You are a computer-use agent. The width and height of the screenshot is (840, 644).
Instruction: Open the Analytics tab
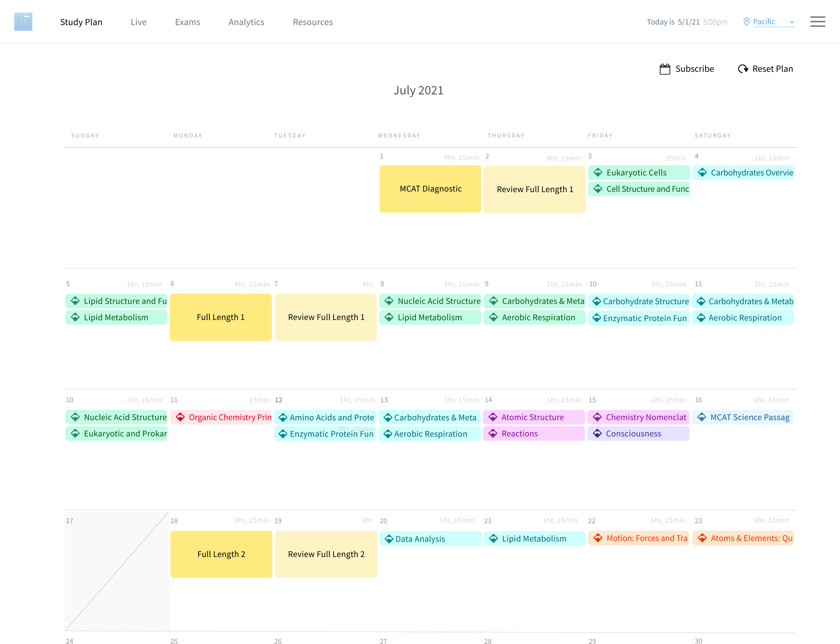246,22
